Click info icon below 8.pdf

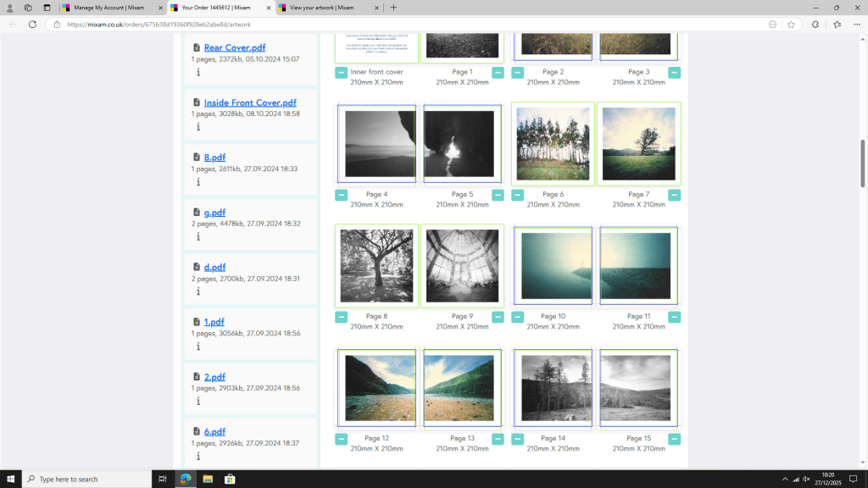(x=198, y=181)
